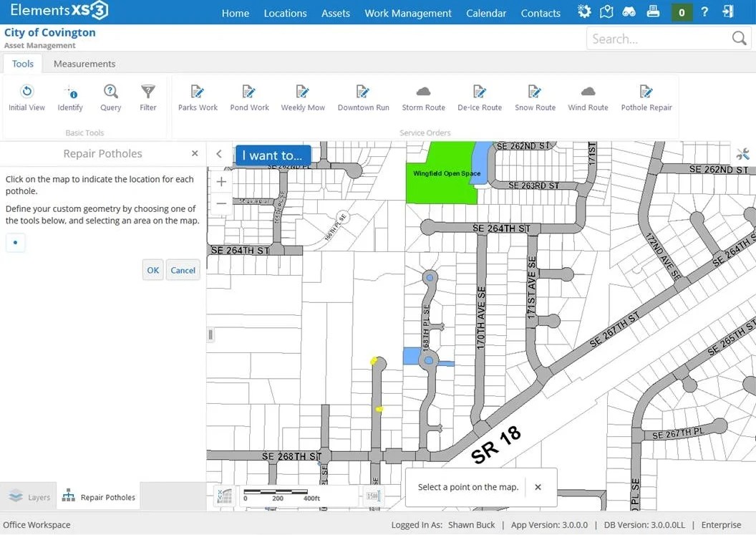This screenshot has width=756, height=535.
Task: Launch the Storm Route service order
Action: tap(423, 98)
